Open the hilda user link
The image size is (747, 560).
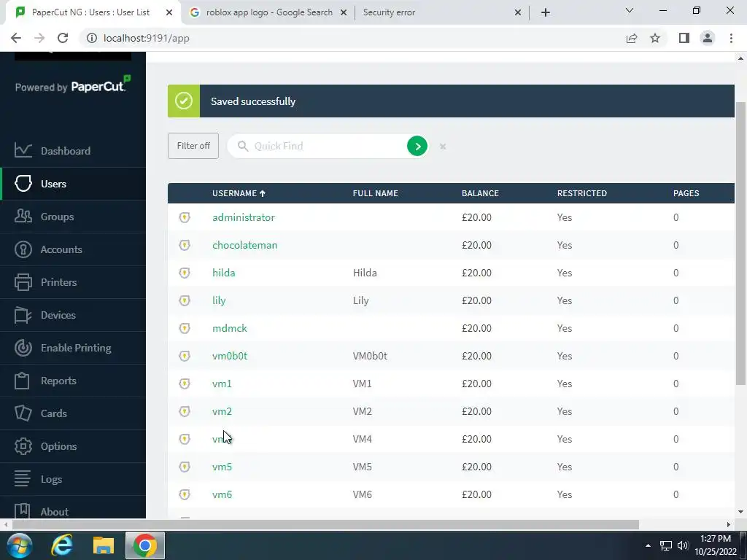(224, 273)
